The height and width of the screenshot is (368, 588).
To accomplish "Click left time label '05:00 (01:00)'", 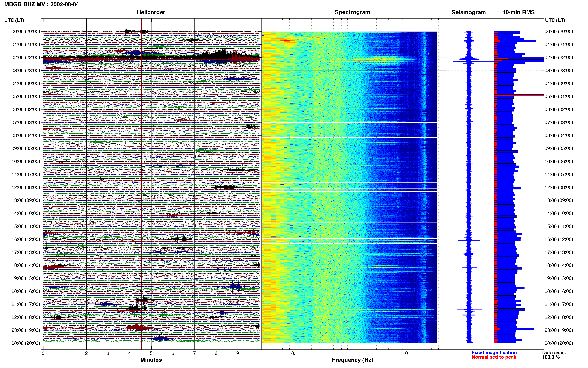I will click(x=26, y=96).
